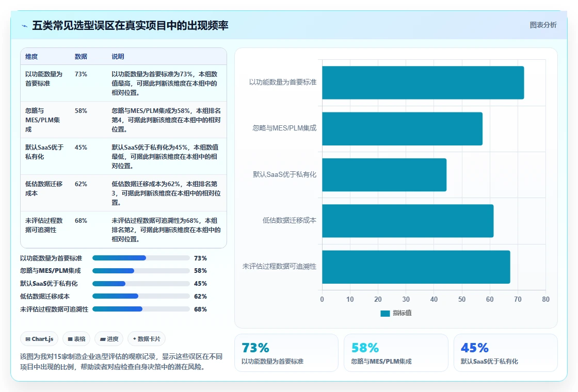Click the chart bar for 以功能数量为首要标准
The width and height of the screenshot is (578, 392).
pos(423,83)
